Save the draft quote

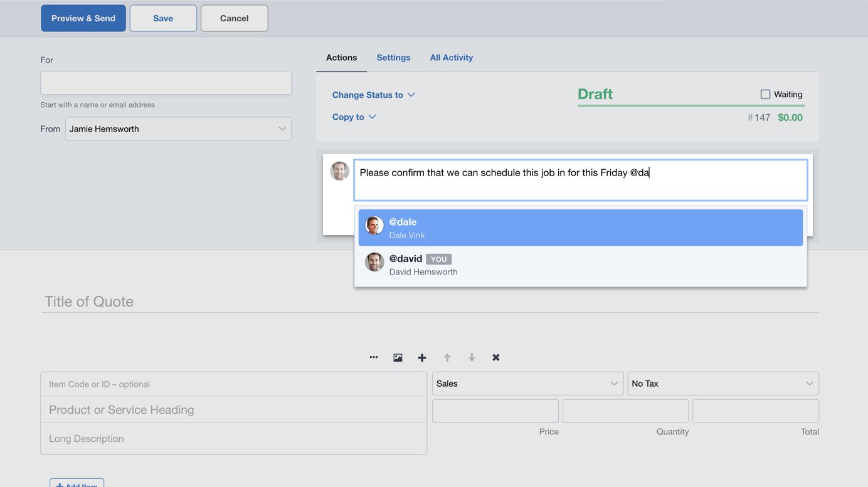click(x=163, y=18)
